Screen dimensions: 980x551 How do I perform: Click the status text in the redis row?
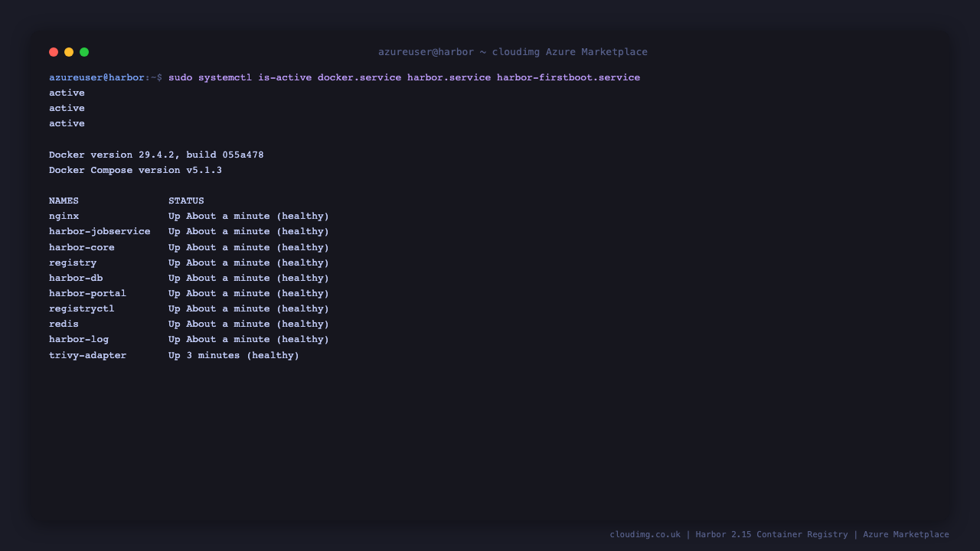pyautogui.click(x=249, y=324)
